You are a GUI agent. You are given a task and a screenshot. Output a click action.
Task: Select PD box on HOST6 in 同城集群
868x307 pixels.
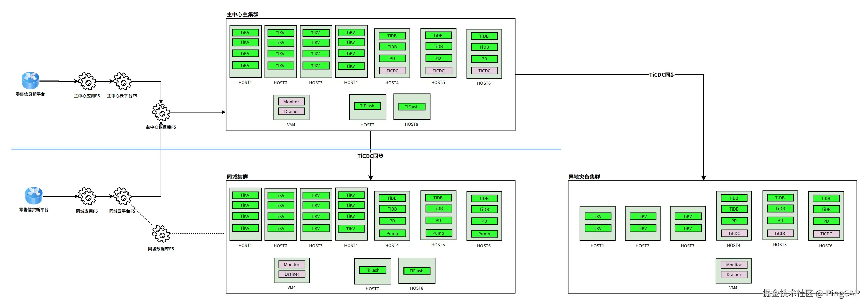pos(485,221)
